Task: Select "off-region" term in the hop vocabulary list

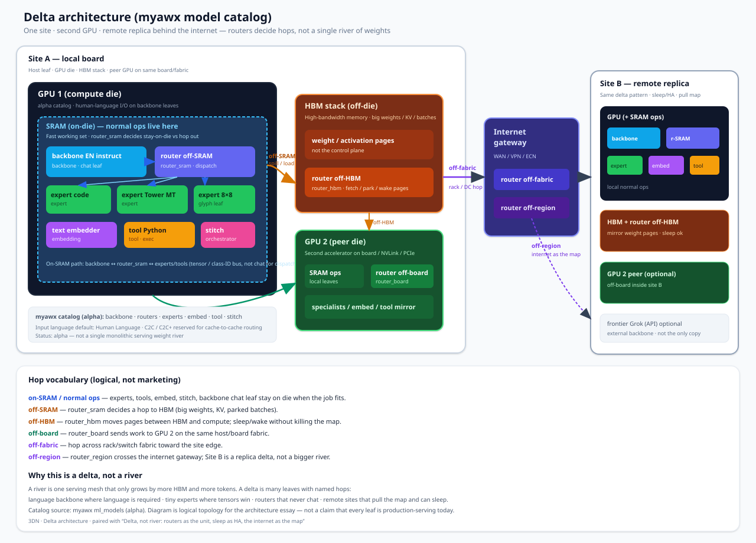Action: pyautogui.click(x=44, y=457)
